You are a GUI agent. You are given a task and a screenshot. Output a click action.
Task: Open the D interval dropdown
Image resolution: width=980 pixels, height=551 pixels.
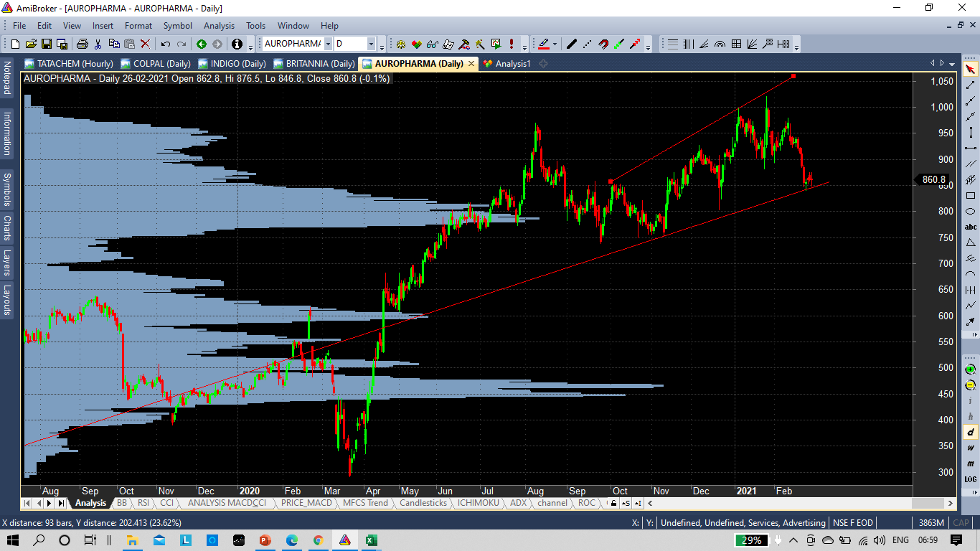pyautogui.click(x=371, y=44)
